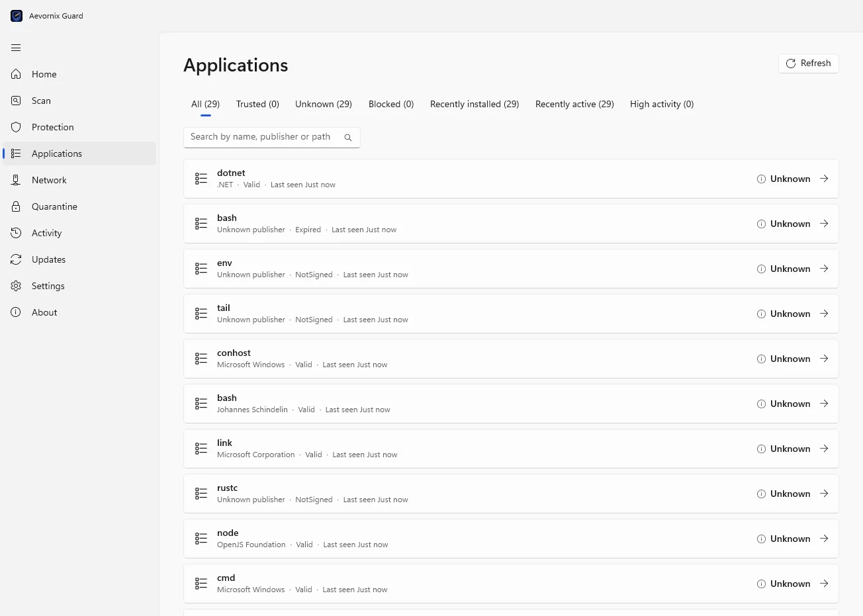Click the link row list icon

tap(201, 449)
